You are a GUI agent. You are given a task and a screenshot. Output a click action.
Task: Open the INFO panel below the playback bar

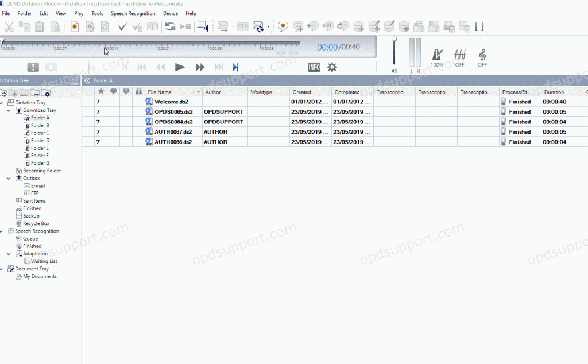(314, 67)
